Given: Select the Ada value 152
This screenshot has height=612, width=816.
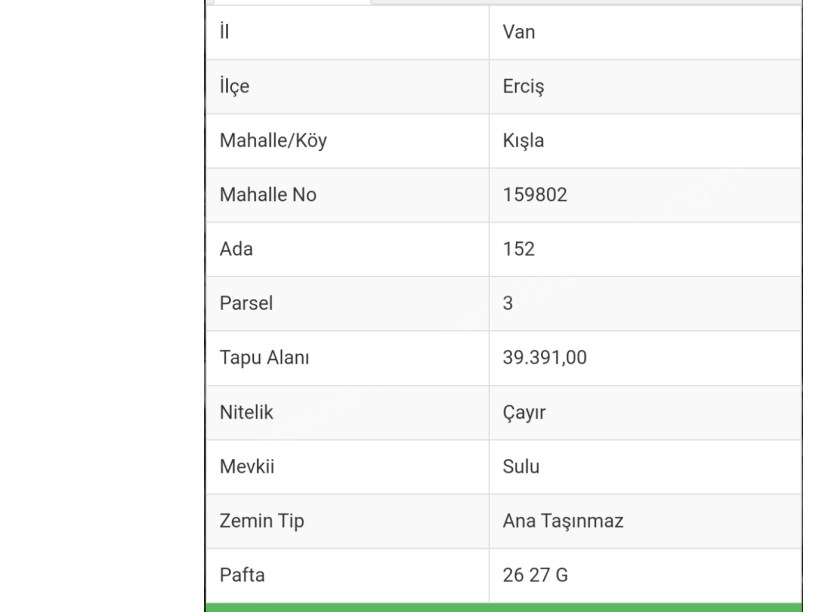Looking at the screenshot, I should tap(519, 249).
